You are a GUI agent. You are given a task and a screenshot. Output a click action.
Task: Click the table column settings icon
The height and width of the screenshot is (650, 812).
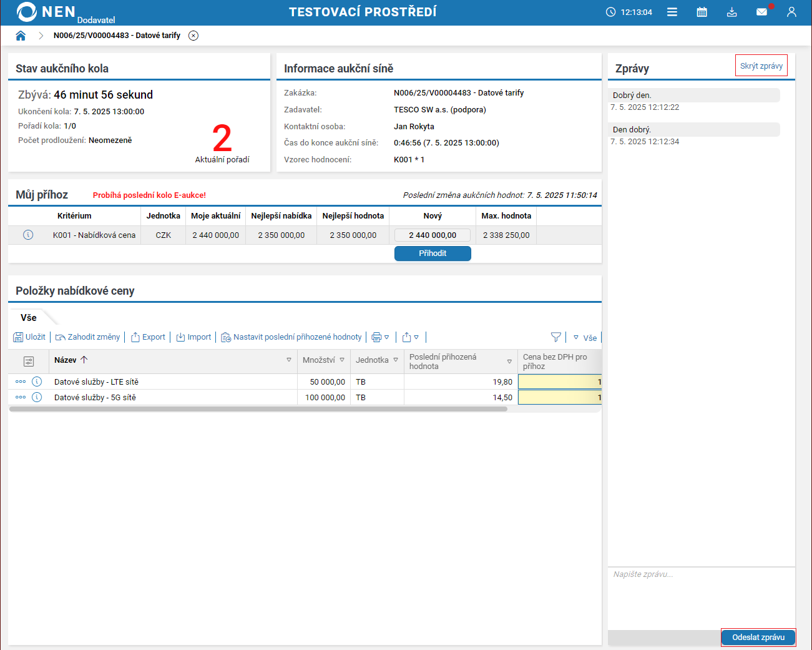tap(29, 362)
